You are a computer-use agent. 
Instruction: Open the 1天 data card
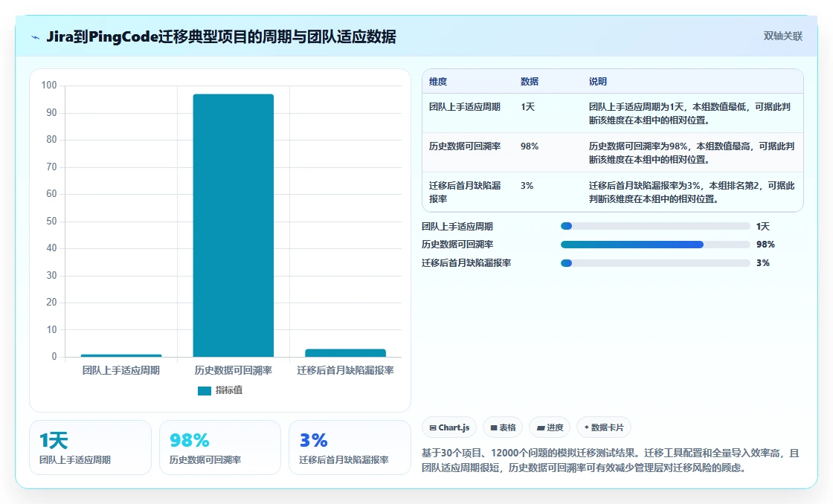[x=90, y=448]
